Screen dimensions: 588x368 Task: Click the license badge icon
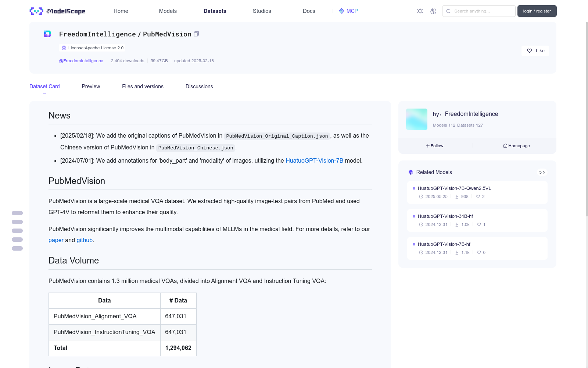click(x=64, y=48)
